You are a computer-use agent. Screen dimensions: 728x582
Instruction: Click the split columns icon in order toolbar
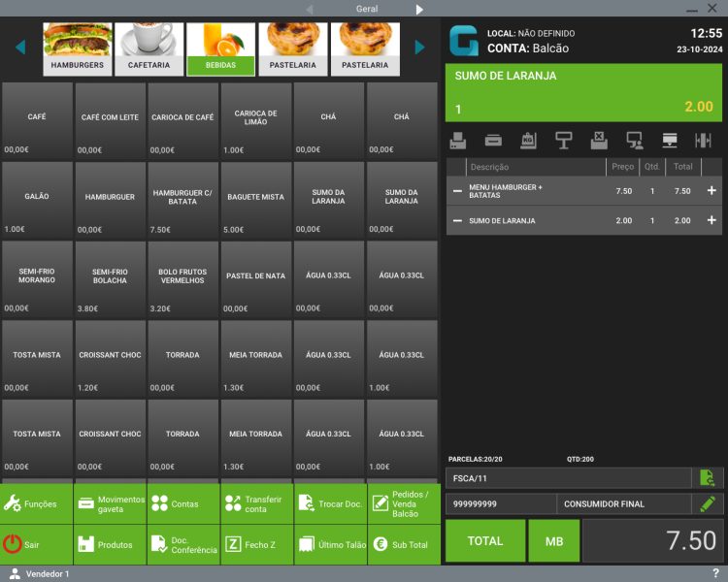(704, 140)
